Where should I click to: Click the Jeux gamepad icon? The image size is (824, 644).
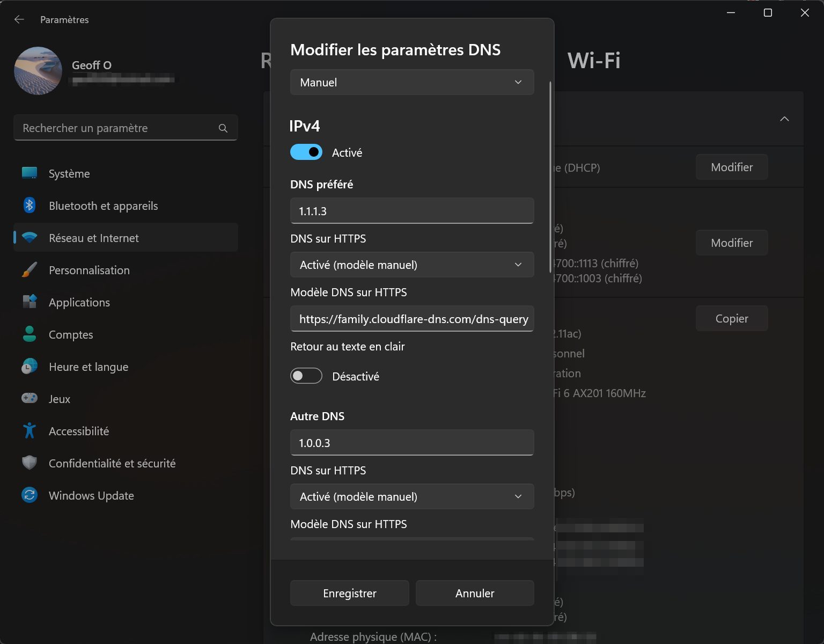(30, 398)
